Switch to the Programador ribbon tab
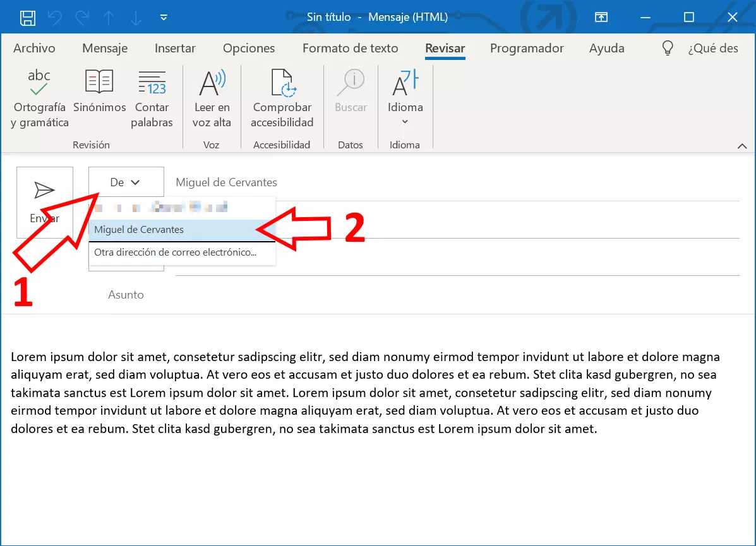Image resolution: width=756 pixels, height=546 pixels. (x=527, y=48)
